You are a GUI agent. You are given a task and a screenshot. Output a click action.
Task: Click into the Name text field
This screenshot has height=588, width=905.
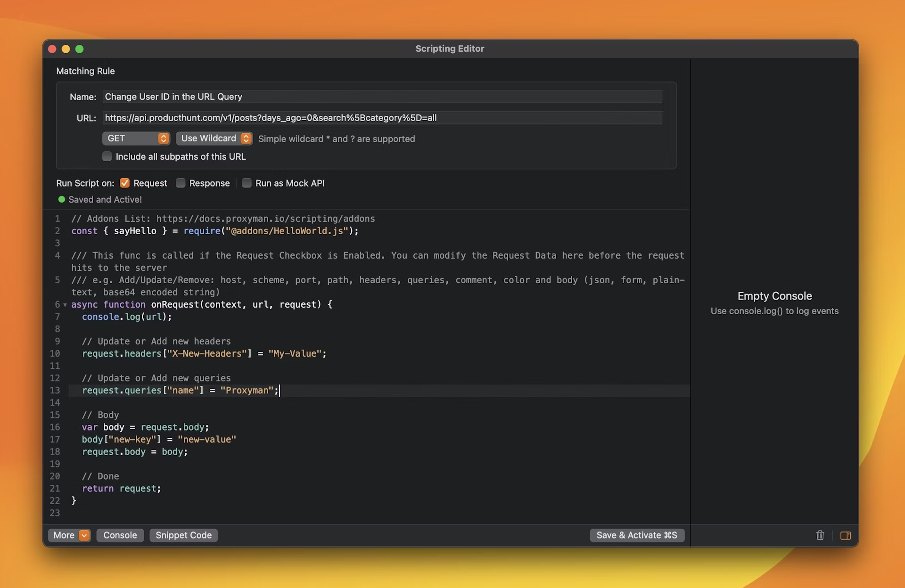(x=382, y=97)
